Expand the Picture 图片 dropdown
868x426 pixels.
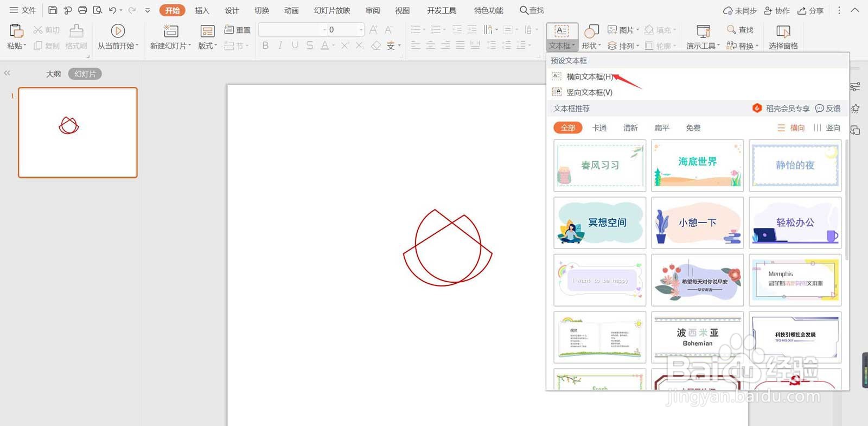tap(623, 30)
